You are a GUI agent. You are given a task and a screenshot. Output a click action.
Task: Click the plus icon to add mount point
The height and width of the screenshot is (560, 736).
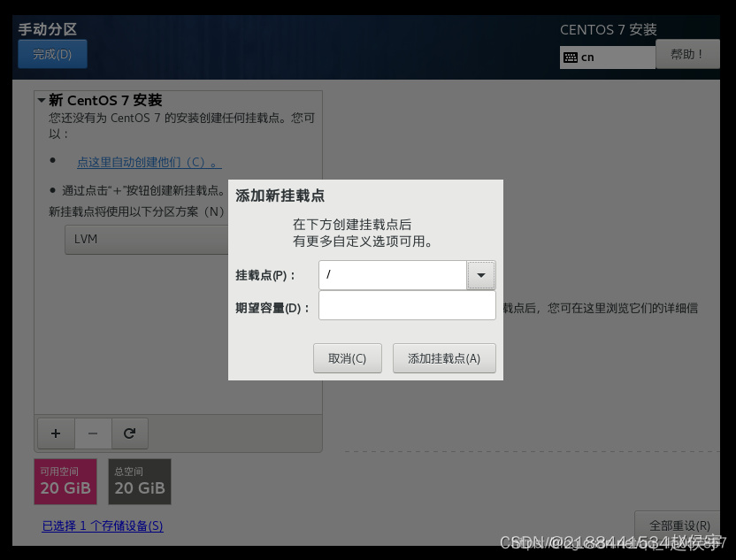coord(56,433)
